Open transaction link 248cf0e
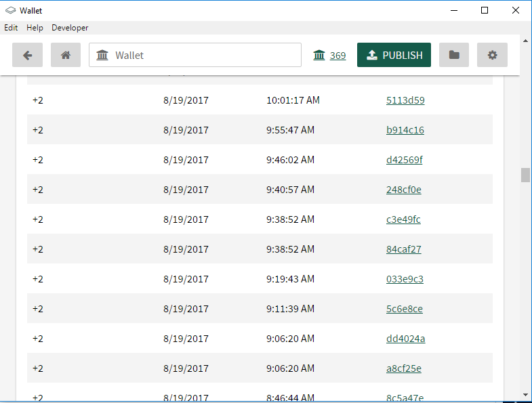Screen dimensions: 532x403 404,190
